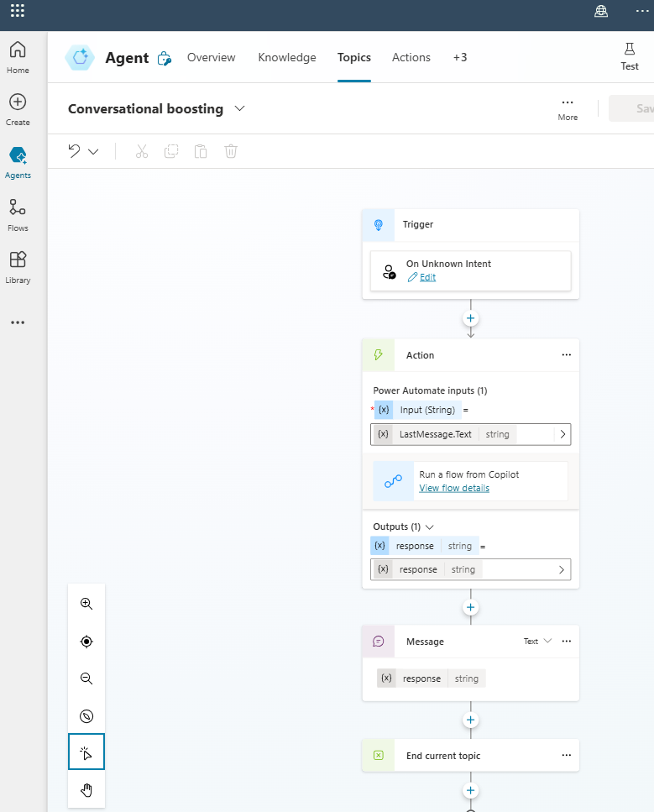Add node between Message and End topic

(470, 720)
